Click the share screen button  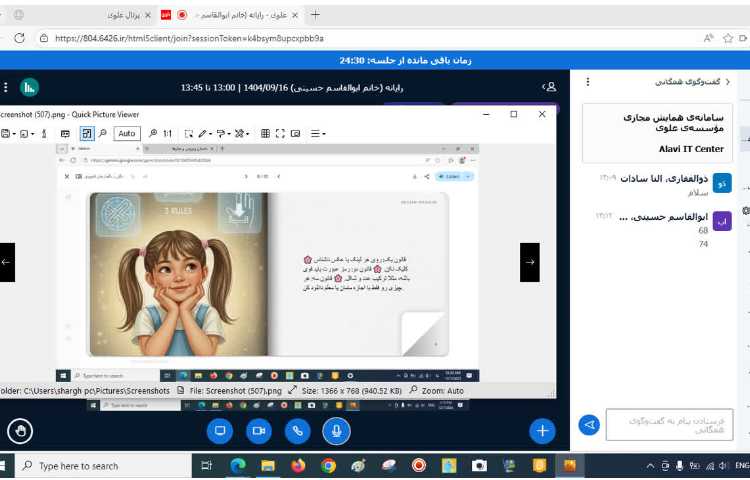(x=220, y=431)
